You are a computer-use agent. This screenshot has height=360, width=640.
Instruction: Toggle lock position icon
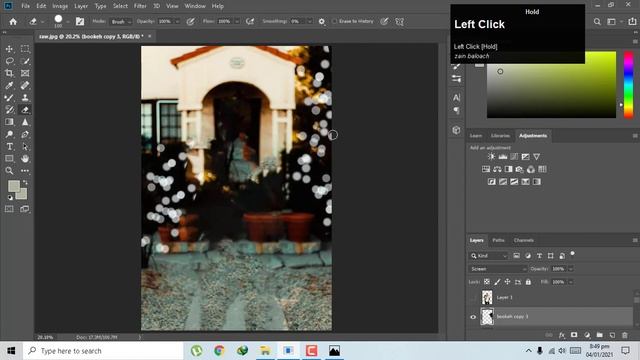(507, 282)
